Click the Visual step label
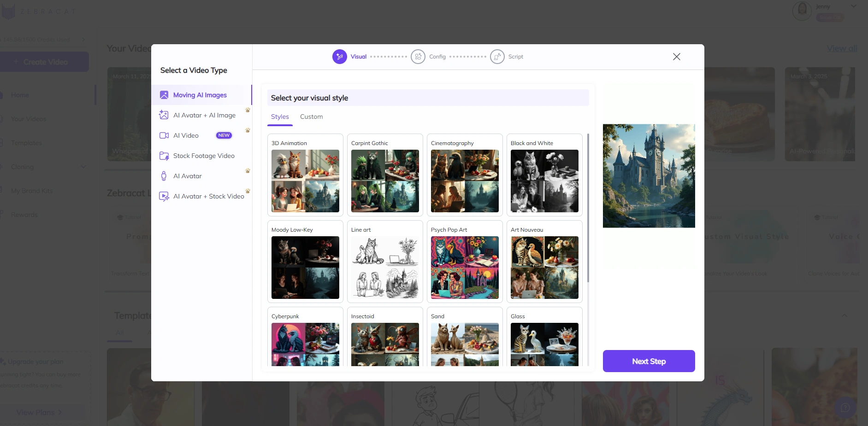 point(359,57)
